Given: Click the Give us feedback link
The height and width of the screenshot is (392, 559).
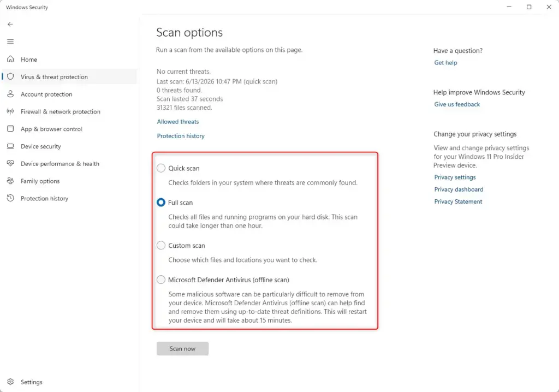Looking at the screenshot, I should tap(457, 104).
